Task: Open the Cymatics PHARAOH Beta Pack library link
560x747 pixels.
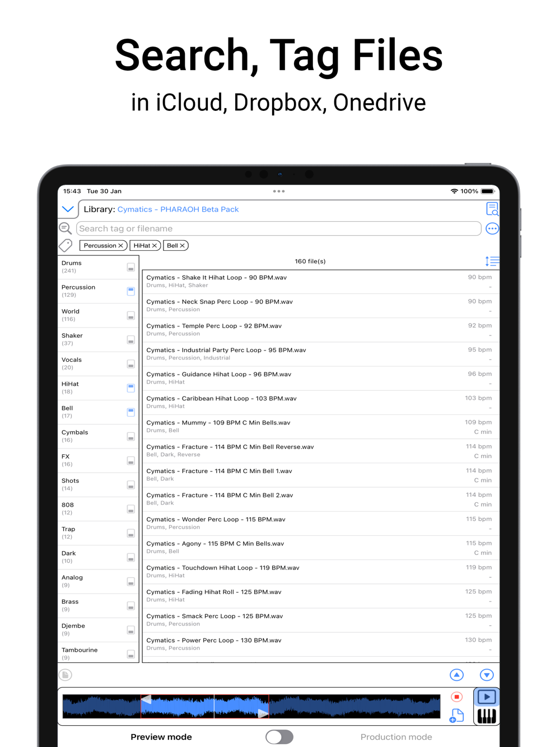Action: click(x=178, y=209)
